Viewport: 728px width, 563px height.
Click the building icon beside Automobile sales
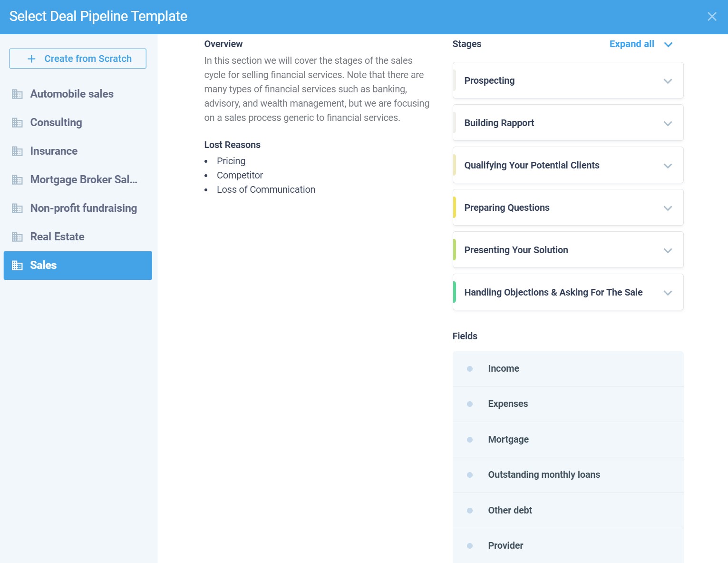[x=17, y=94]
